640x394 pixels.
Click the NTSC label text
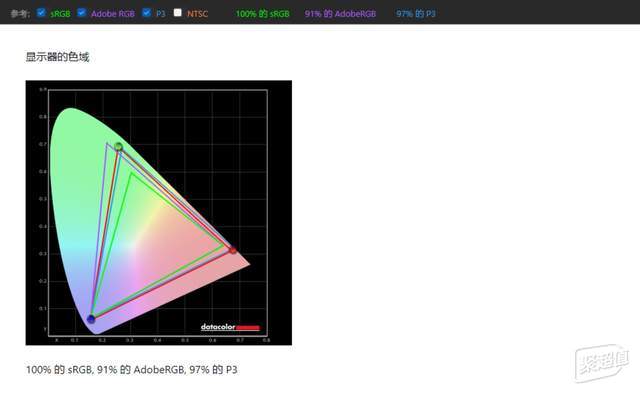click(x=198, y=14)
